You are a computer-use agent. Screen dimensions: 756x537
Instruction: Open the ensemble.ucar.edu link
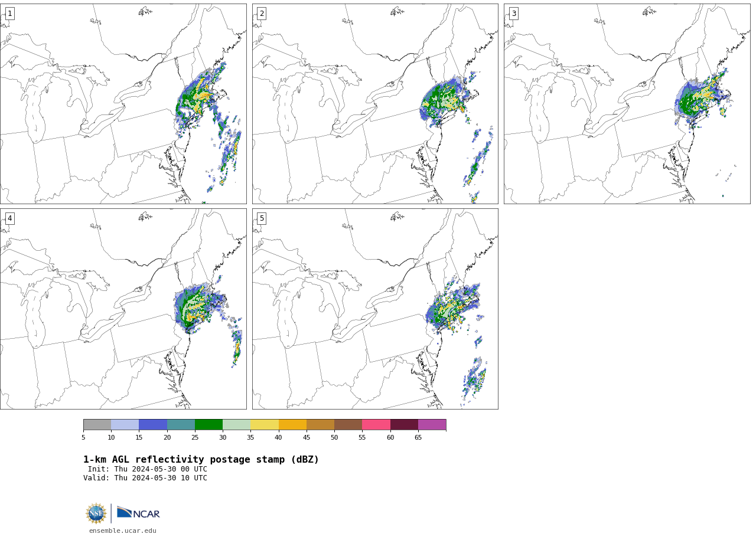coord(123,531)
